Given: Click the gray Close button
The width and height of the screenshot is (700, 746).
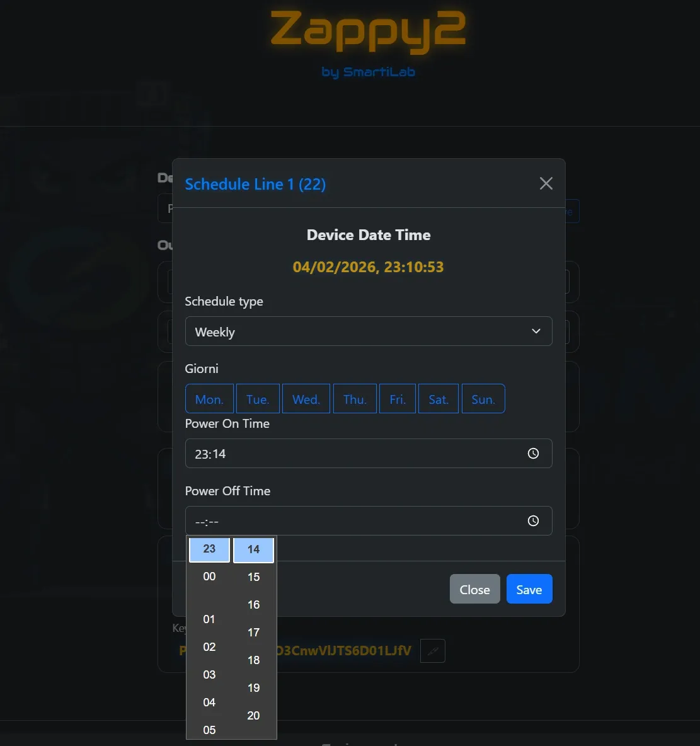Looking at the screenshot, I should pos(474,589).
